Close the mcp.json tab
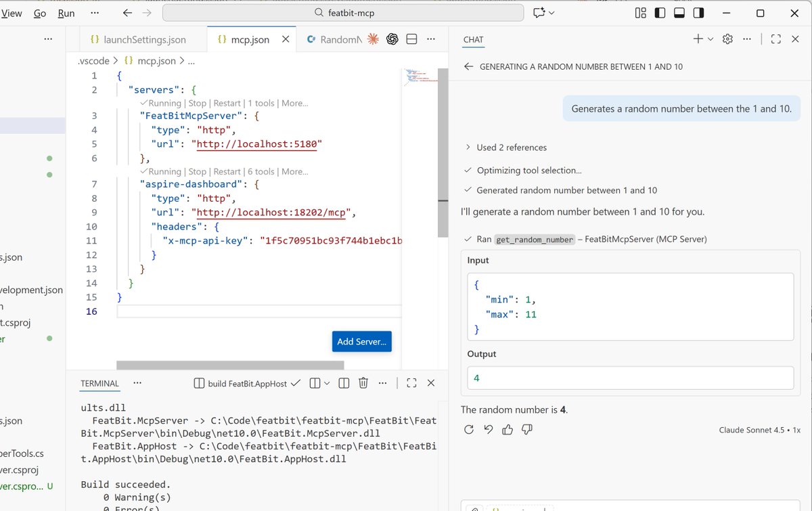Viewport: 812px width, 511px height. click(x=286, y=39)
